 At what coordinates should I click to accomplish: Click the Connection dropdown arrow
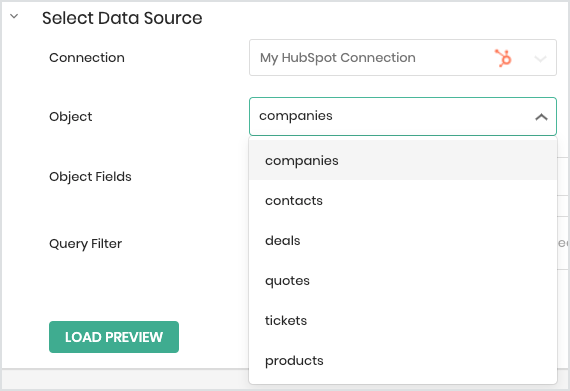tap(541, 59)
